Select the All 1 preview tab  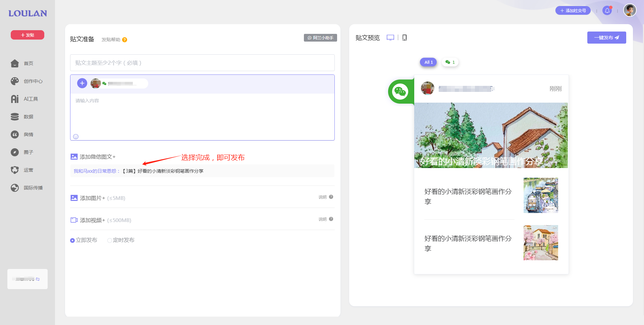(428, 62)
